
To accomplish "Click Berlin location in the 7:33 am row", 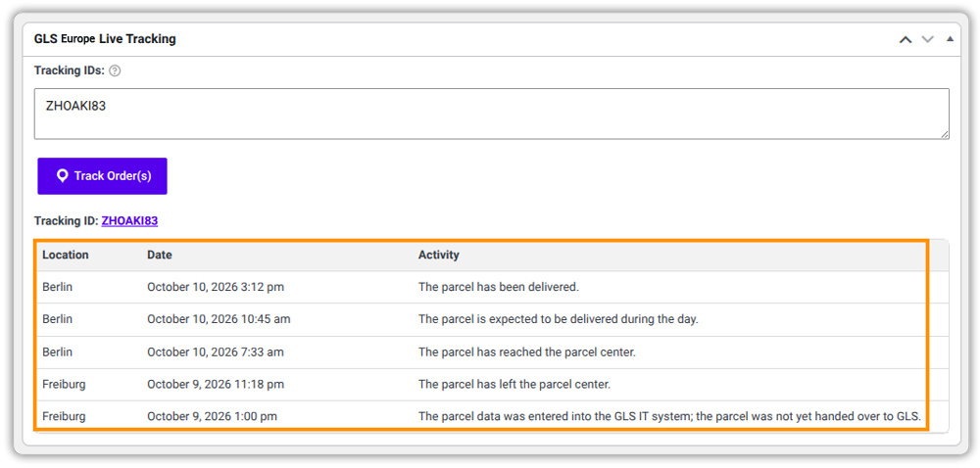I will click(58, 351).
